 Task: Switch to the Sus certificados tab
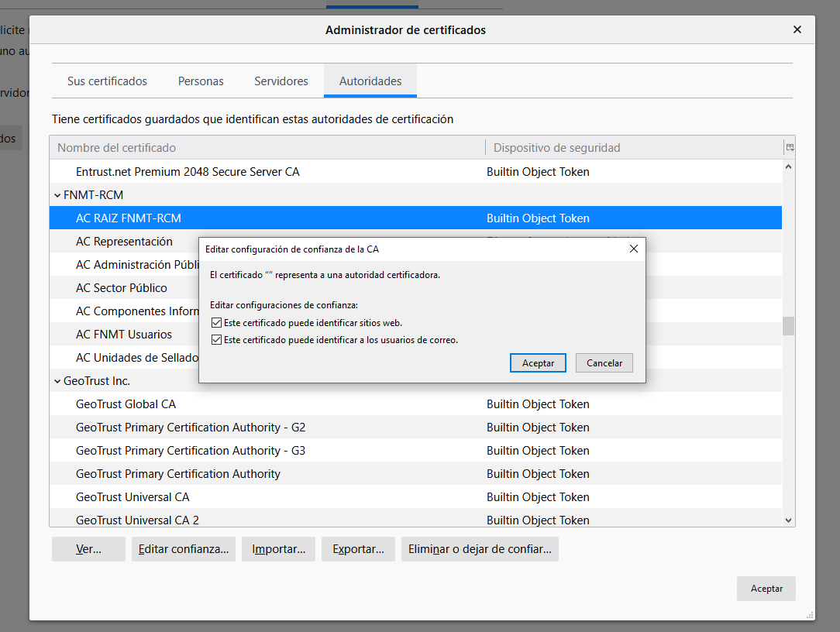107,81
